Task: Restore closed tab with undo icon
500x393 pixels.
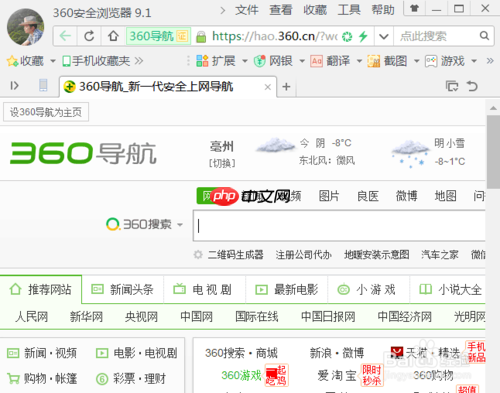Action: [472, 86]
